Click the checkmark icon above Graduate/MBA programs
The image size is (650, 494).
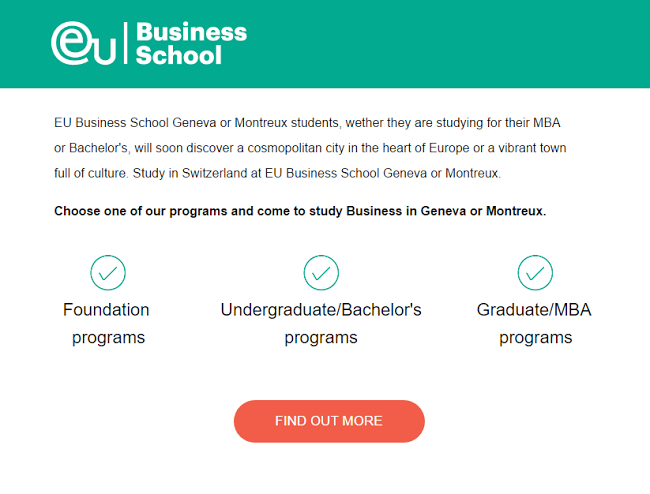pos(535,272)
